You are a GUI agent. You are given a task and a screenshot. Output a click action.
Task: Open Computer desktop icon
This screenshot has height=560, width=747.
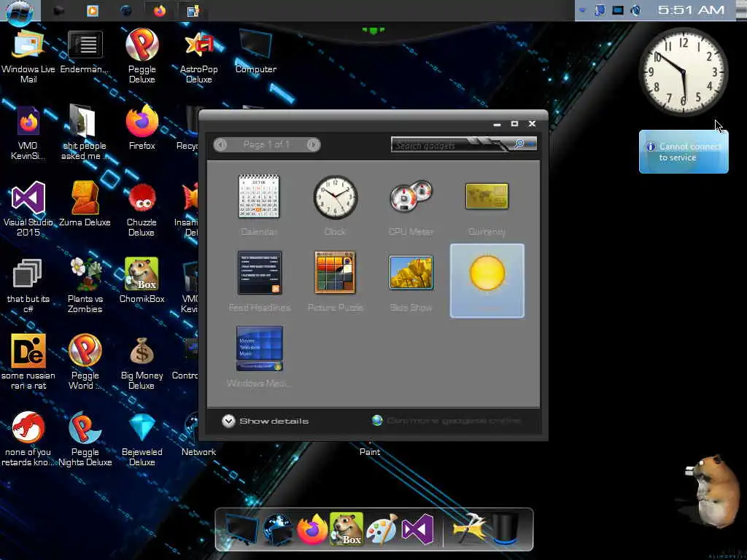(256, 52)
